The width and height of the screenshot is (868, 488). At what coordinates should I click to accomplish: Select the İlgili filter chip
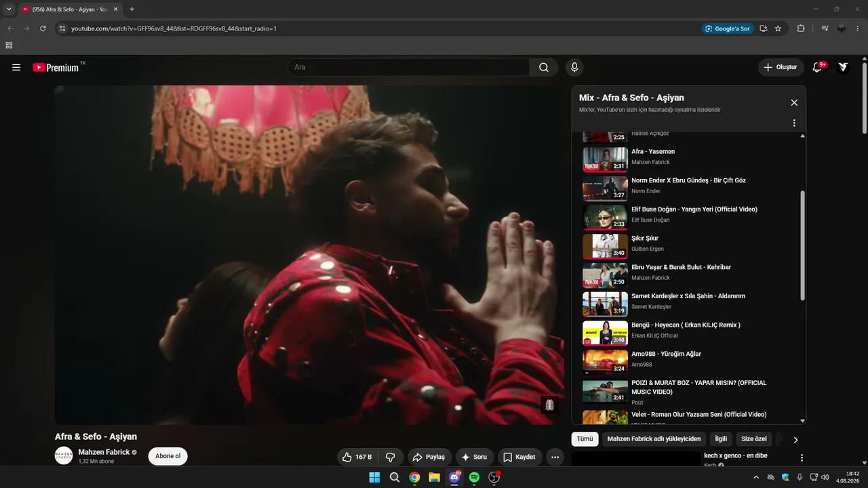point(721,439)
